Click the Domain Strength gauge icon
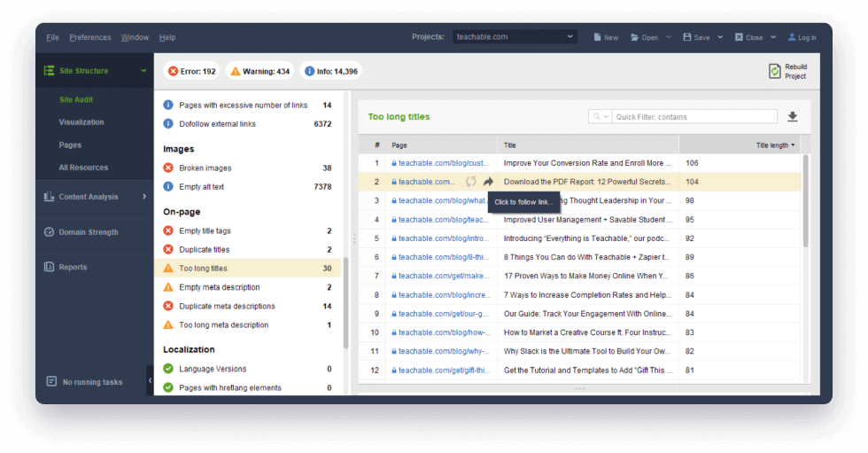The height and width of the screenshot is (453, 868). click(50, 232)
